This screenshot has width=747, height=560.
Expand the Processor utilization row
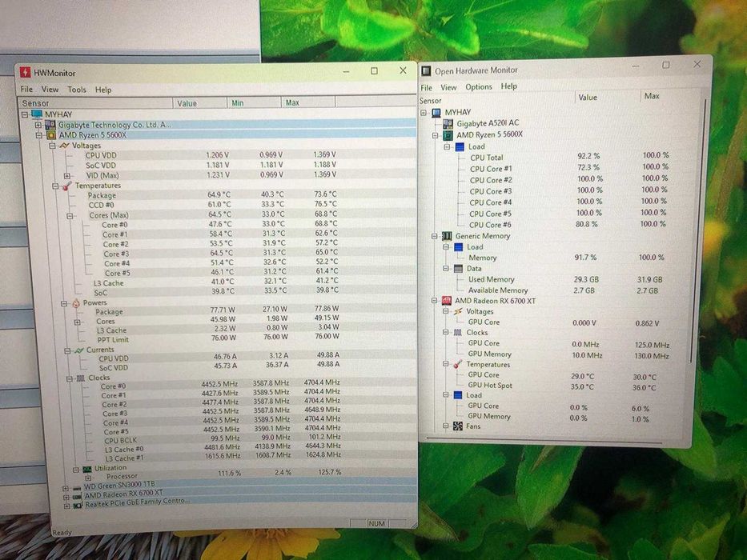[88, 478]
